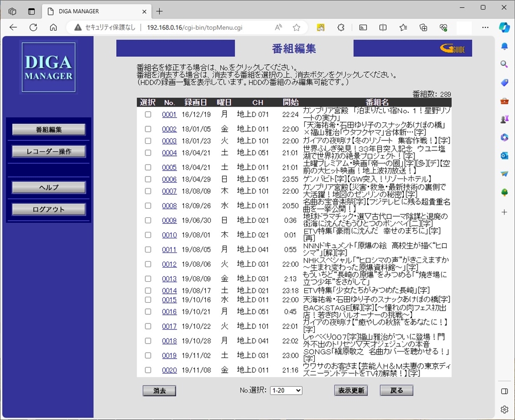This screenshot has width=515, height=420.
Task: Open browser essentials heart icon
Action: 444,28
